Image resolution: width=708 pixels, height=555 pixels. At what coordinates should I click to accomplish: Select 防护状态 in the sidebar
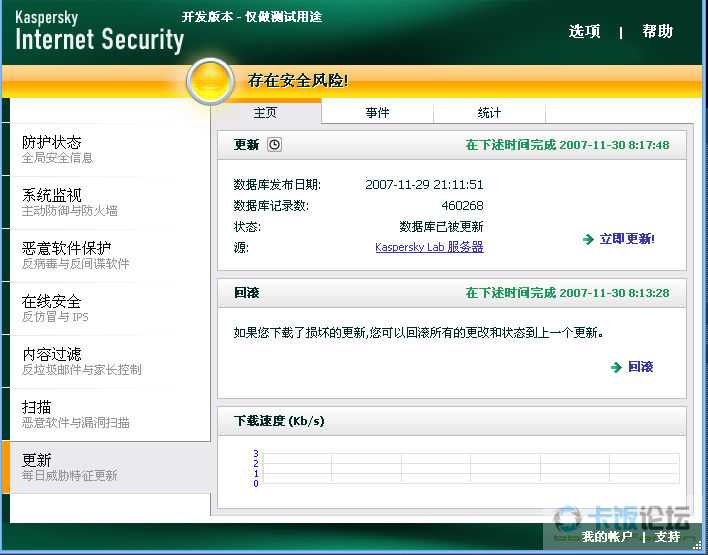pos(110,149)
